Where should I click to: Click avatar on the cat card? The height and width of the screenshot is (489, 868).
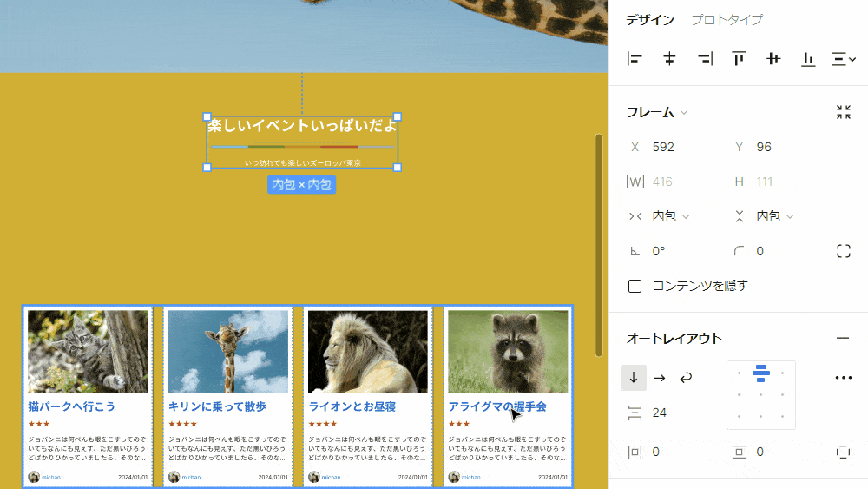(34, 477)
